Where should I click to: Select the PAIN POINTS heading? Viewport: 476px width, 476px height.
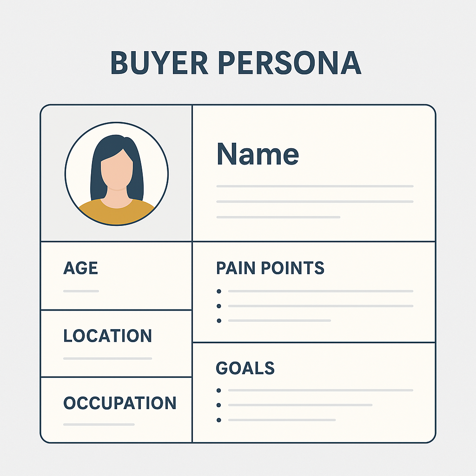pos(270,268)
